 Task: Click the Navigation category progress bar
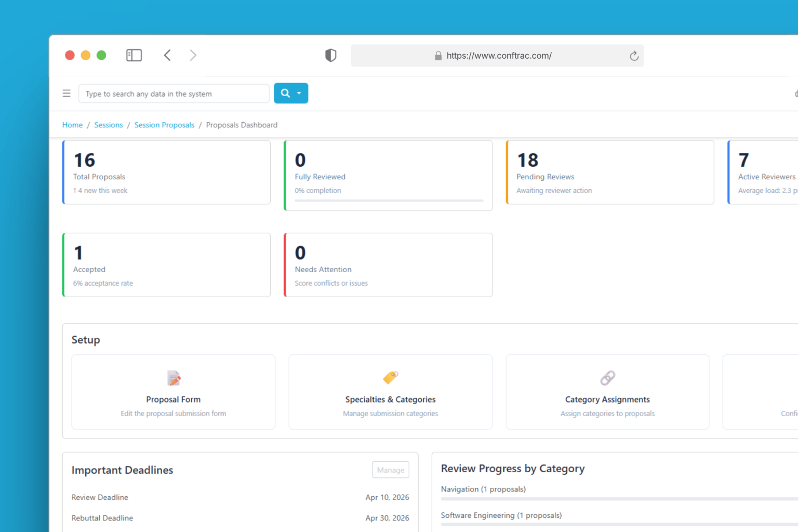[x=619, y=499]
